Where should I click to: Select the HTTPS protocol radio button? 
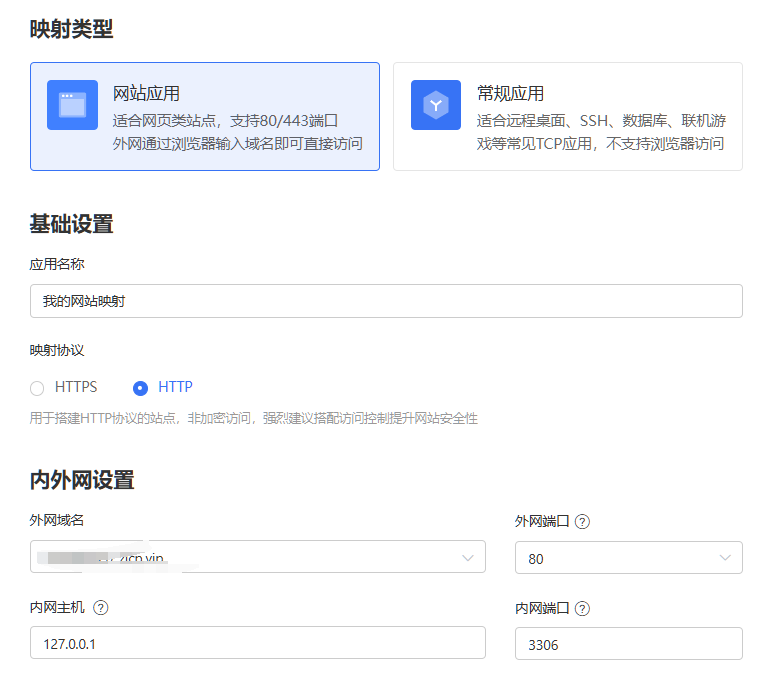click(x=37, y=388)
